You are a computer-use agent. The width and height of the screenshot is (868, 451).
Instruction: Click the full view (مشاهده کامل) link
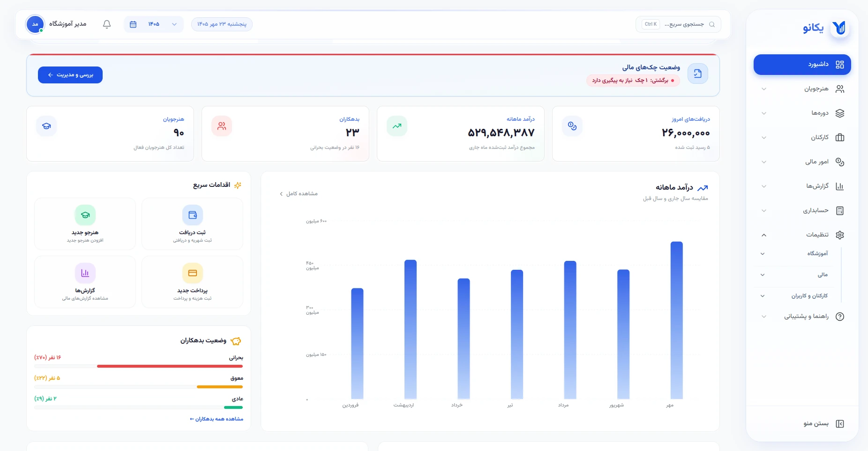299,194
